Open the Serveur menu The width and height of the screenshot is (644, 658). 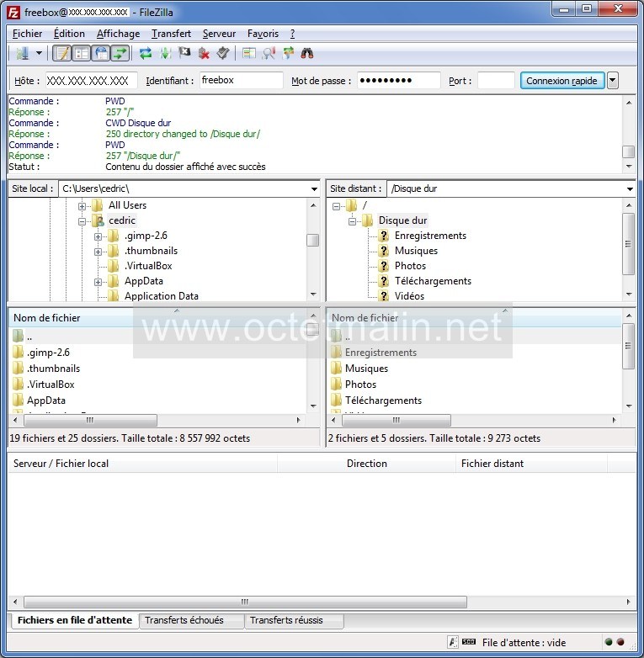click(x=219, y=34)
